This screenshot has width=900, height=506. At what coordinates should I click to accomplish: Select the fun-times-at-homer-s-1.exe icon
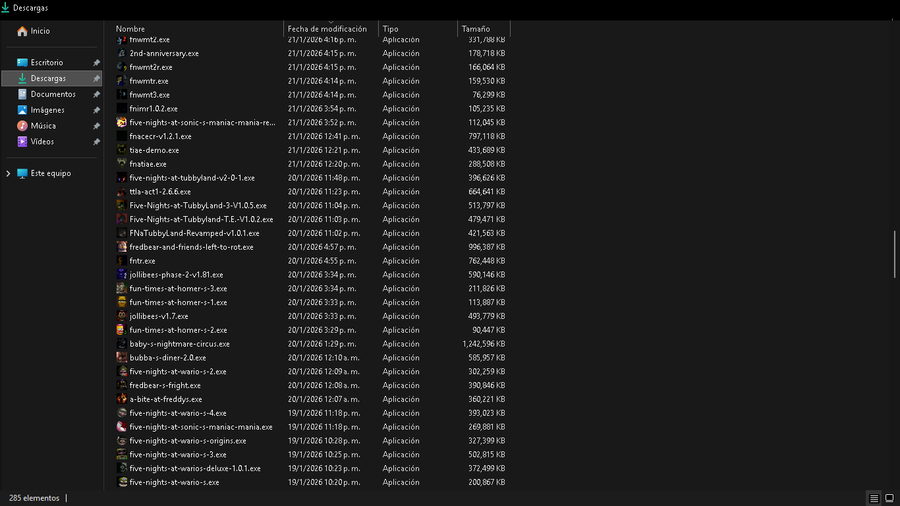(122, 302)
